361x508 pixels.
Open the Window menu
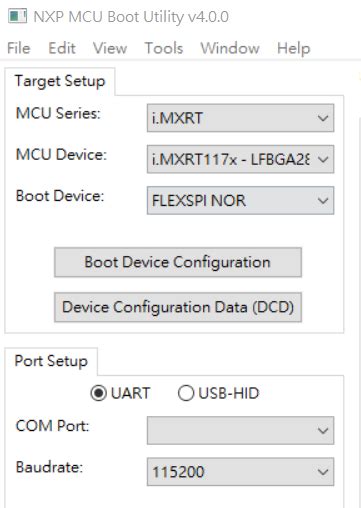[x=230, y=48]
